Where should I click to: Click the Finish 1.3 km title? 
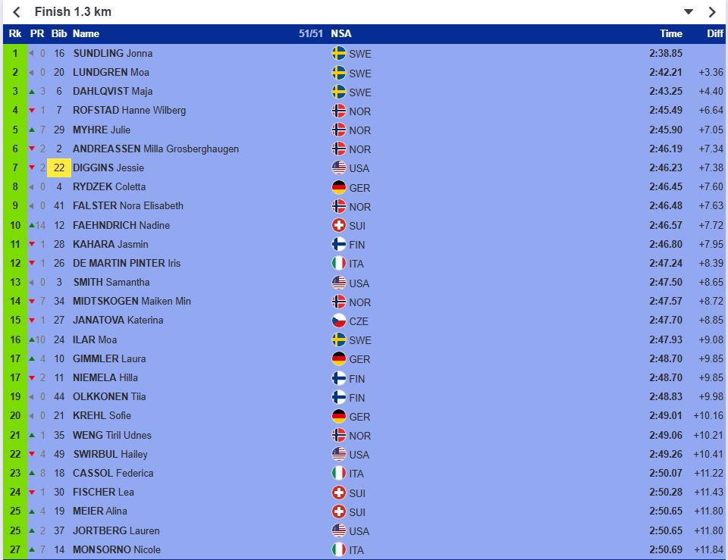click(x=73, y=12)
